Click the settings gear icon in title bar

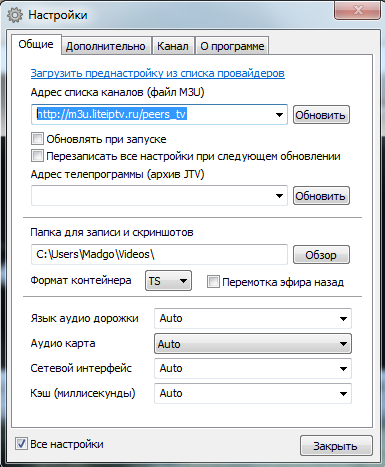pyautogui.click(x=15, y=15)
